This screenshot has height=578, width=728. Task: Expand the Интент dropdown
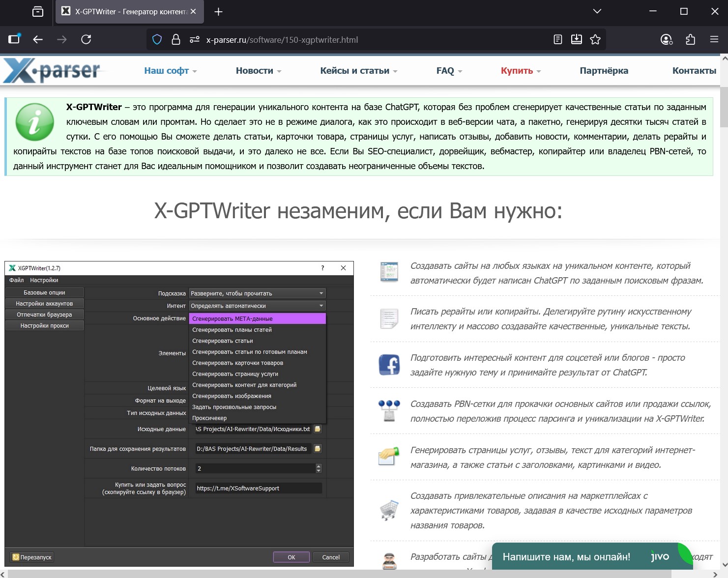(320, 305)
